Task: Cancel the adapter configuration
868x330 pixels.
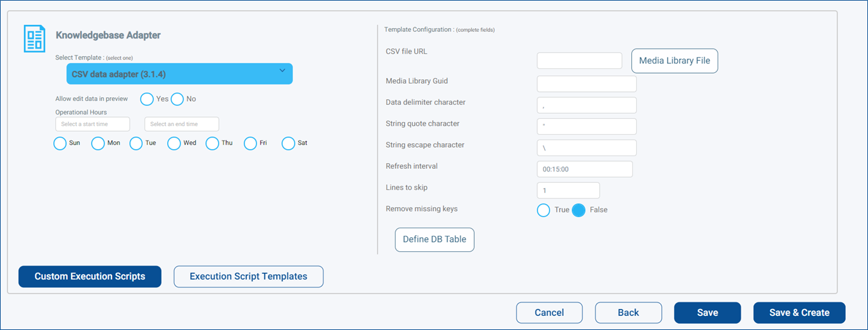Action: (x=549, y=313)
